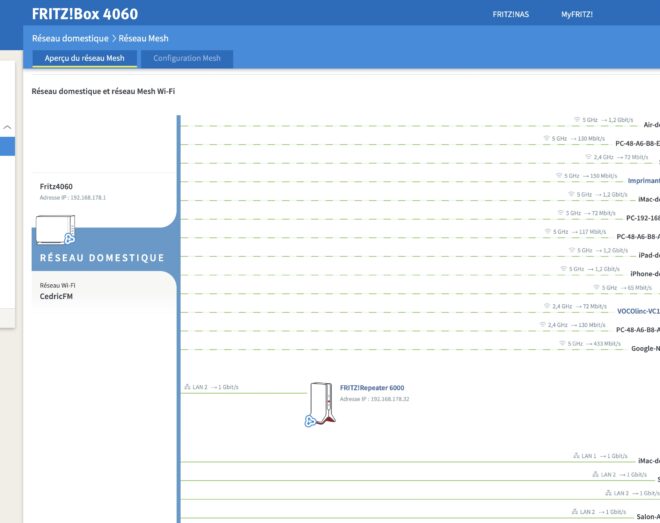The height and width of the screenshot is (523, 660).
Task: Open the Configuration Mesh tab
Action: click(x=187, y=58)
